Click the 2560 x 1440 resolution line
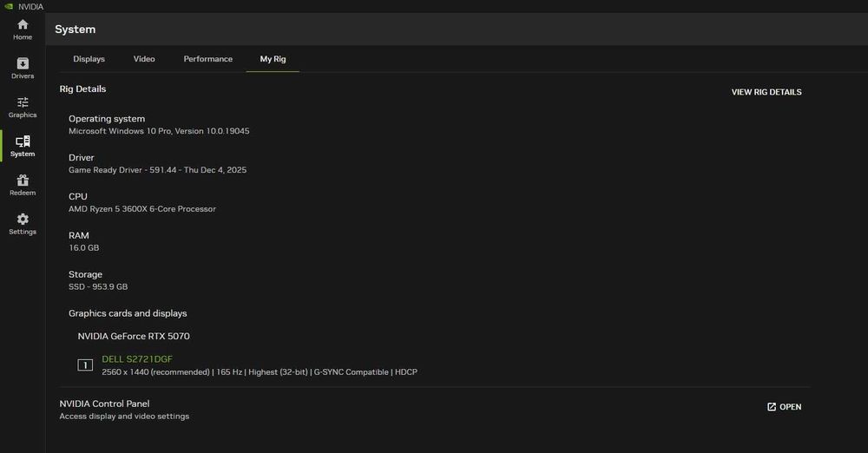Screen dimensions: 868x453 pos(260,372)
